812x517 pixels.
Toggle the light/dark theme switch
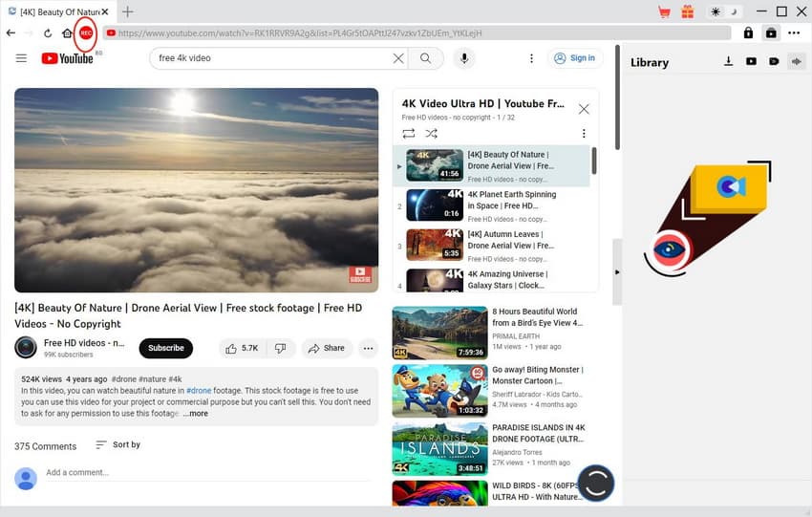click(x=725, y=11)
